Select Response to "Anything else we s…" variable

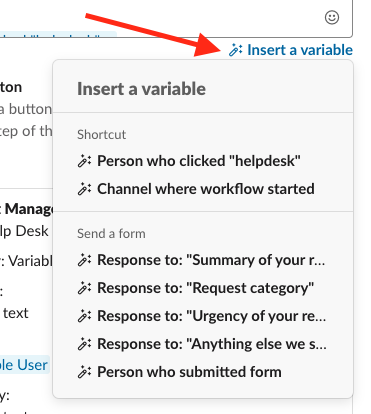point(202,344)
